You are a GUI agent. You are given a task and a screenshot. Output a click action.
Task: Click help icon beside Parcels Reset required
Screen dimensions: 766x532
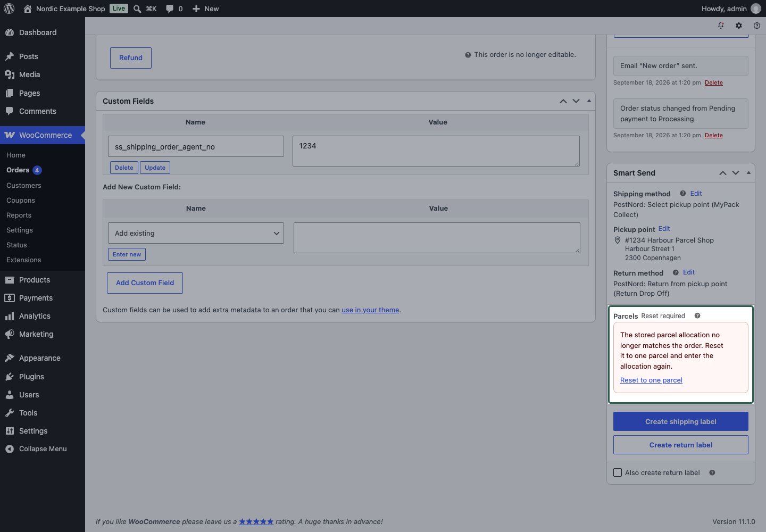coord(697,316)
